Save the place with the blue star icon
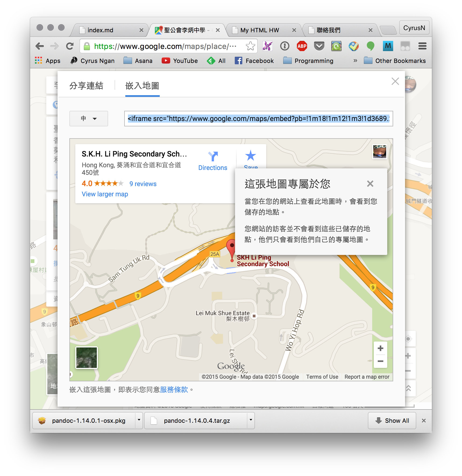This screenshot has height=476, width=462. click(x=250, y=156)
